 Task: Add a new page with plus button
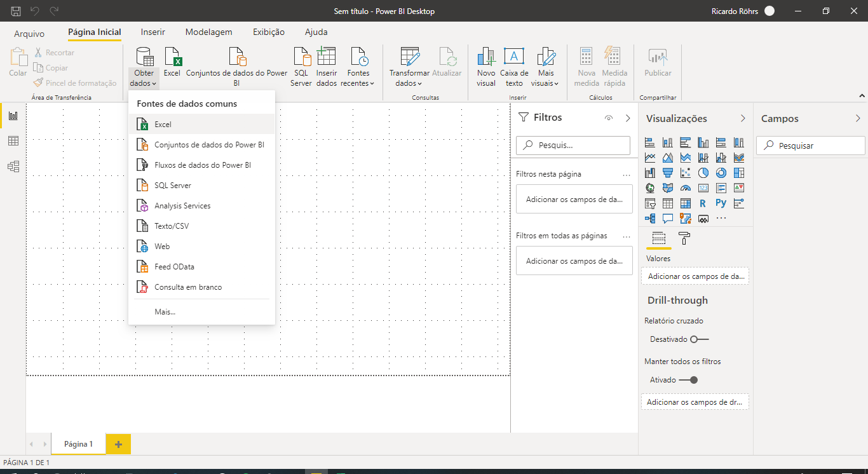click(118, 444)
